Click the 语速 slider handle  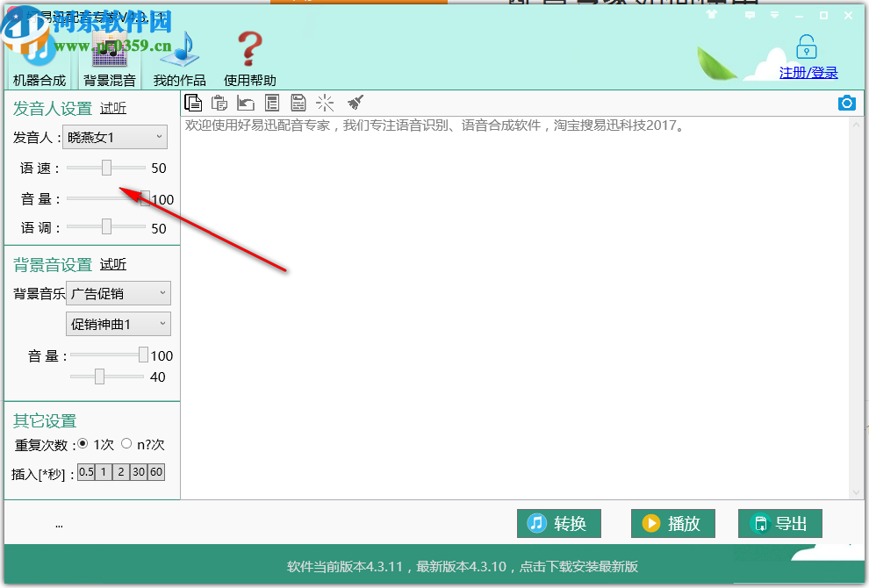pos(106,168)
